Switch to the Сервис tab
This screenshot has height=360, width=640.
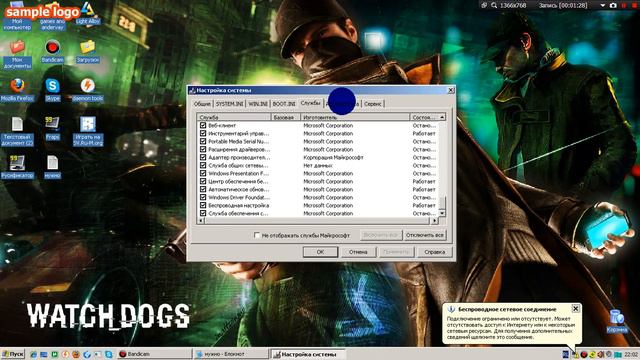(373, 104)
